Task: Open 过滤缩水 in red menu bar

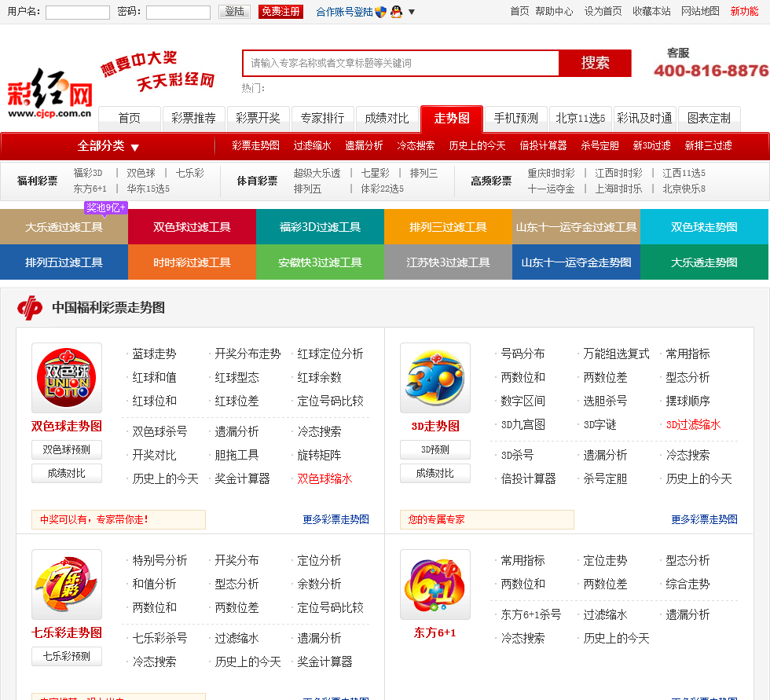Action: tap(313, 146)
